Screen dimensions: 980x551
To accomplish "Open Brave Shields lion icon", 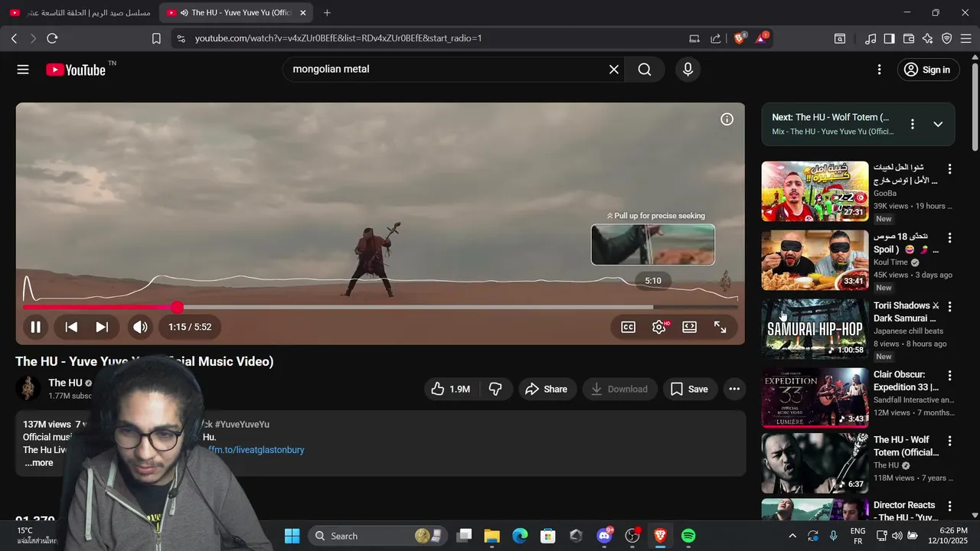I will coord(740,38).
